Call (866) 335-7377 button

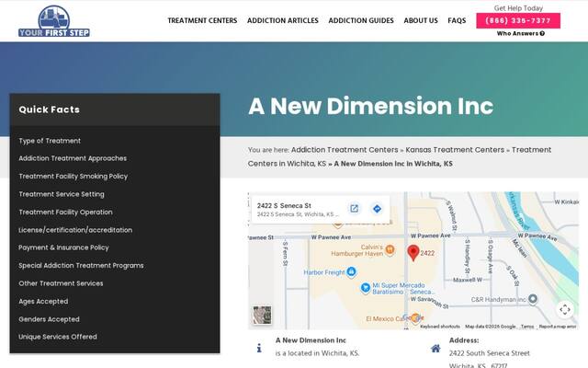click(518, 20)
